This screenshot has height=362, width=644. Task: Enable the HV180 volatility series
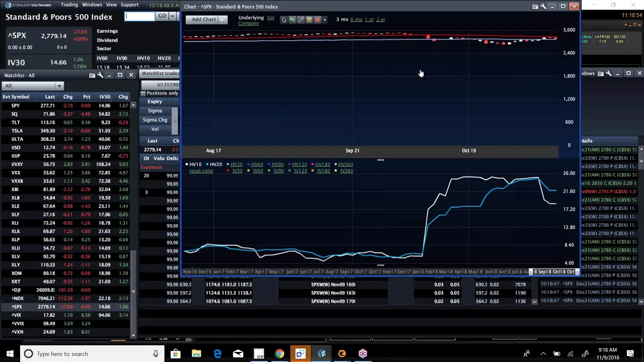[323, 164]
